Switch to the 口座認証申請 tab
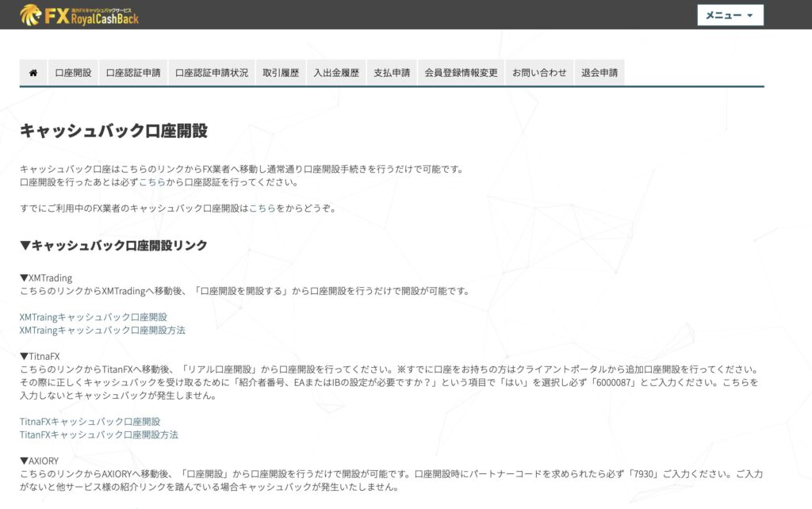Screen dimensions: 812x509 pos(133,73)
